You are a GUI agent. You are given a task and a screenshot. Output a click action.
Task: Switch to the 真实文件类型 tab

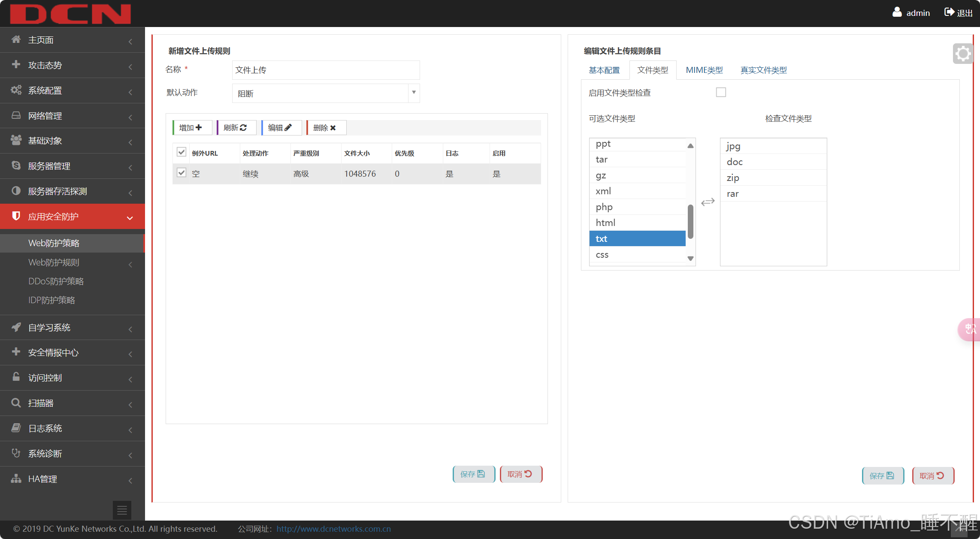[x=763, y=70]
